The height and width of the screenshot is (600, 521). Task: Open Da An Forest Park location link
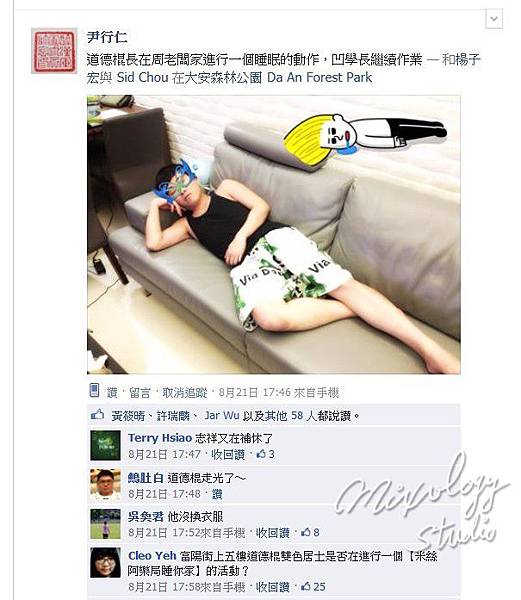(319, 77)
